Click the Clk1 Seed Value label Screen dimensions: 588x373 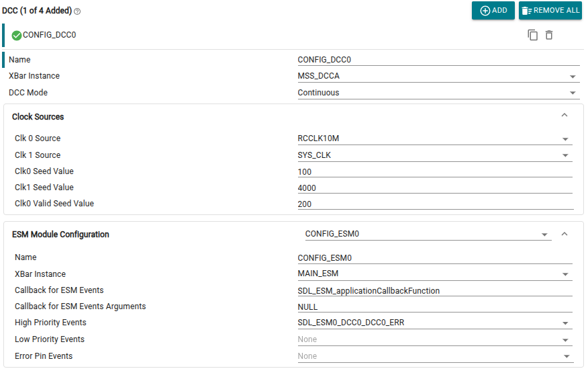click(44, 187)
